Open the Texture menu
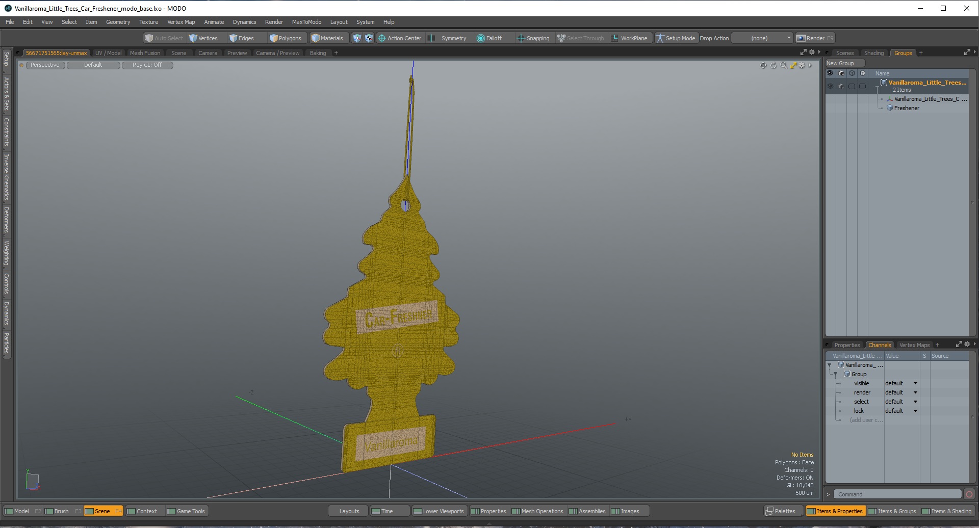Viewport: 980px width, 528px height. coord(148,22)
